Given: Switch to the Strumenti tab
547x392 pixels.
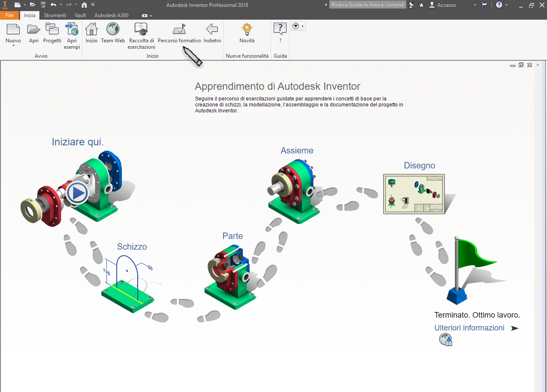Looking at the screenshot, I should click(x=55, y=15).
